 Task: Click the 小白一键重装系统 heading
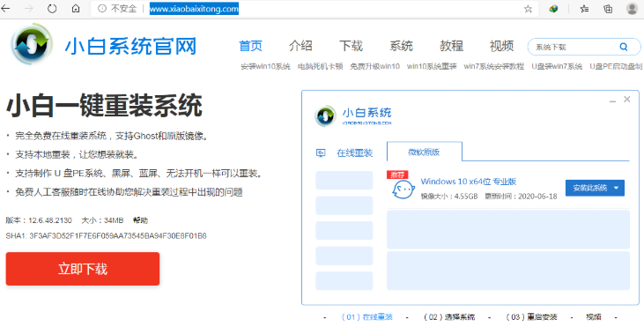[x=104, y=106]
